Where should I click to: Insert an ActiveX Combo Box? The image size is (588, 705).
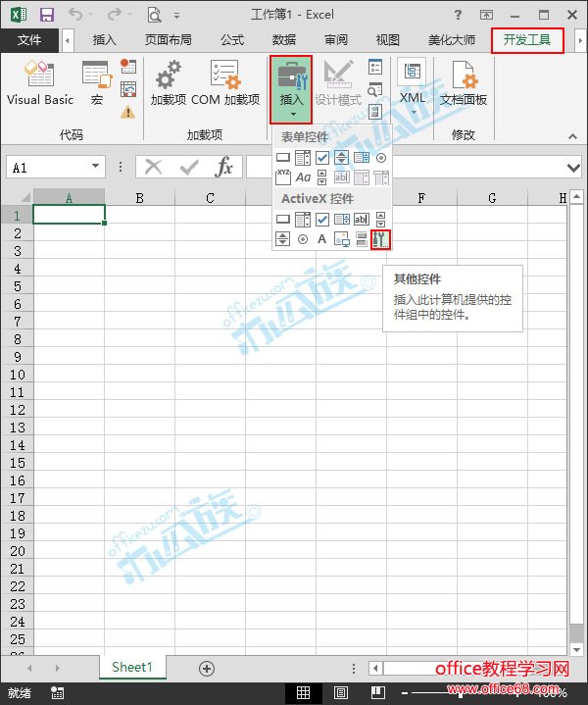pos(303,220)
